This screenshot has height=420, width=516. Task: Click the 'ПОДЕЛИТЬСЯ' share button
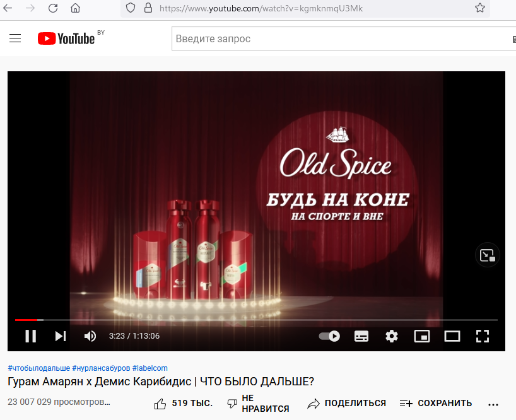[346, 404]
